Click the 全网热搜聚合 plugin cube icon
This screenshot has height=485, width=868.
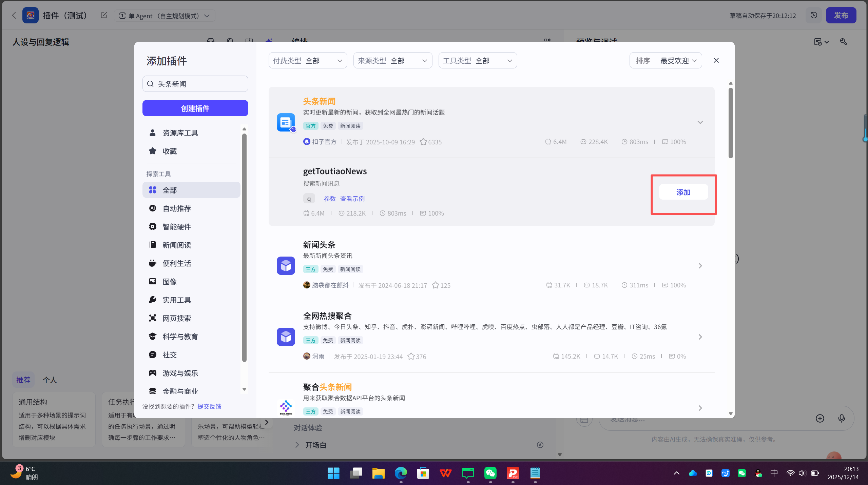285,337
